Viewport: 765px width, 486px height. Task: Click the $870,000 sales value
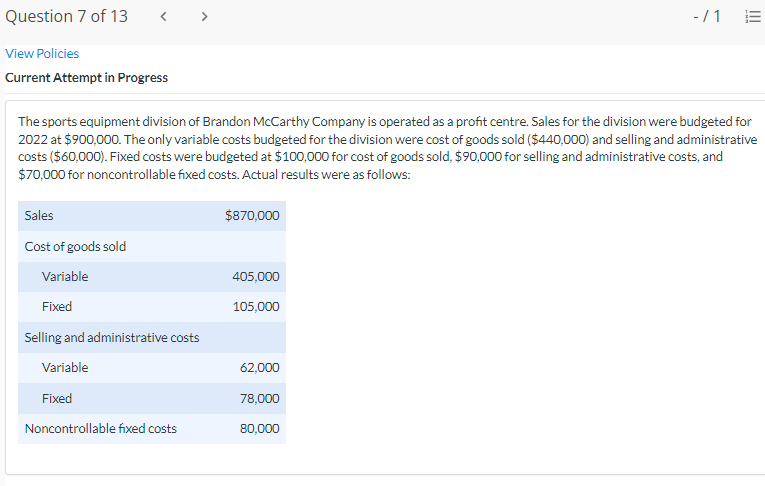pos(253,215)
